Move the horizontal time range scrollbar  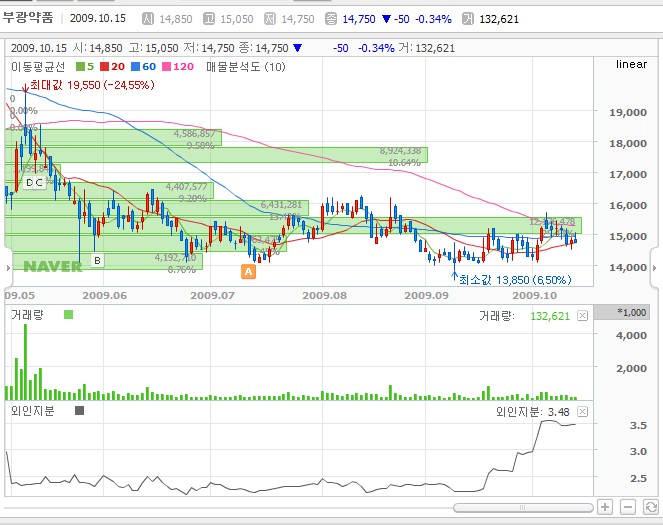tap(523, 507)
